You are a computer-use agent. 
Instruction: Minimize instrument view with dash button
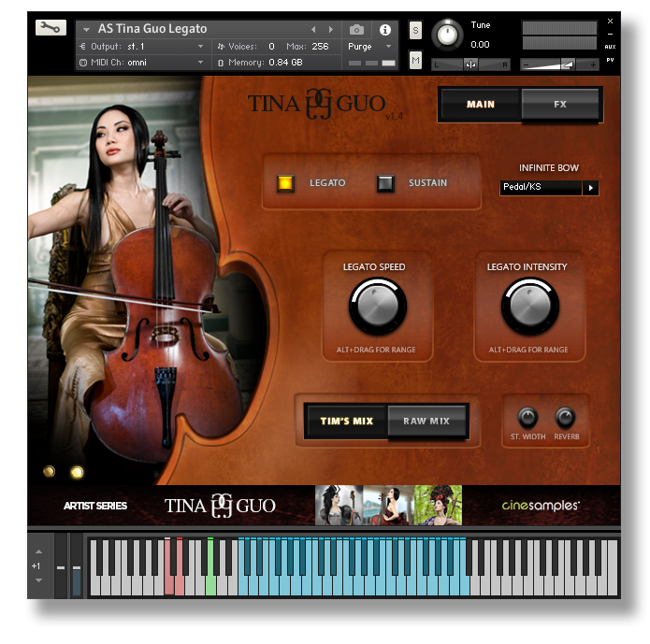610,34
